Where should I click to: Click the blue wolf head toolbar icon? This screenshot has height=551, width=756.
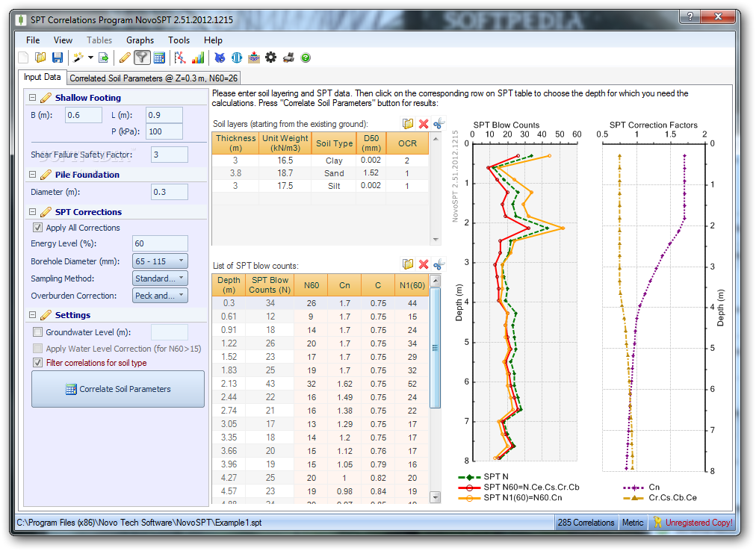pyautogui.click(x=220, y=57)
